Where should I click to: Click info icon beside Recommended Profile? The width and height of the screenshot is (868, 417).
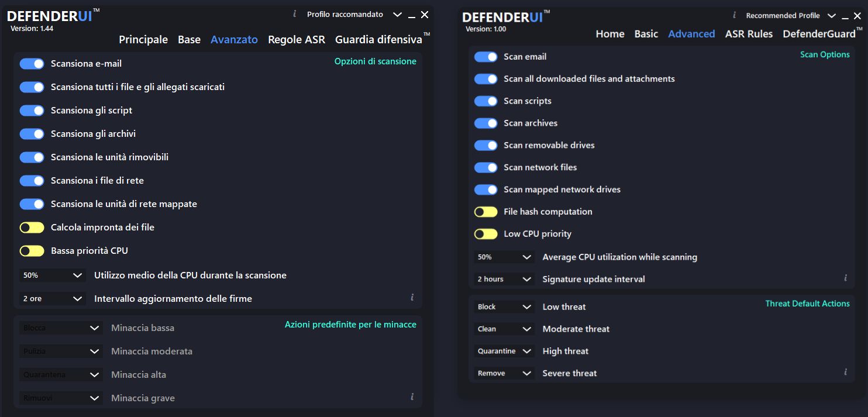[x=734, y=16]
